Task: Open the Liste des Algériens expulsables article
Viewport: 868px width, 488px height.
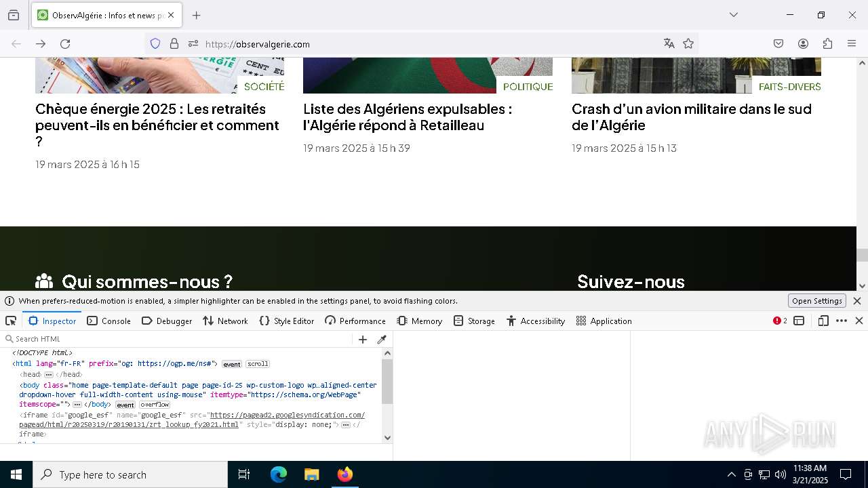Action: [408, 117]
